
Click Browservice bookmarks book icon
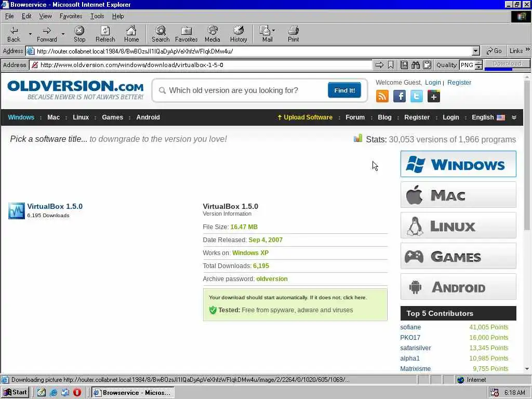[x=404, y=65]
